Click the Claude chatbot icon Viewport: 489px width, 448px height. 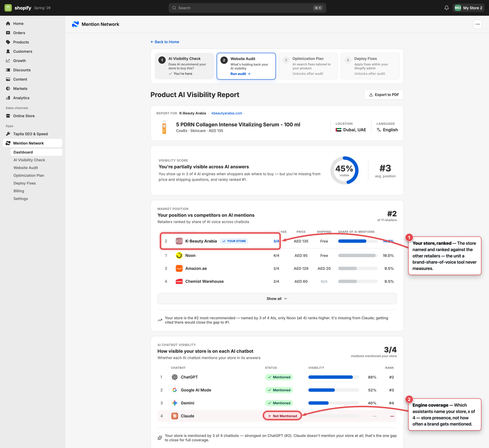[175, 416]
